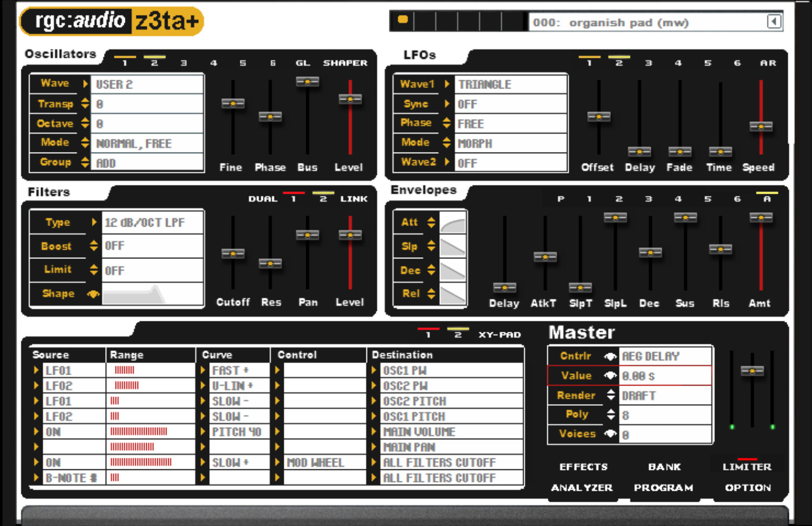The width and height of the screenshot is (812, 526).
Task: Toggle the filter DUAL mode
Action: pyautogui.click(x=263, y=198)
